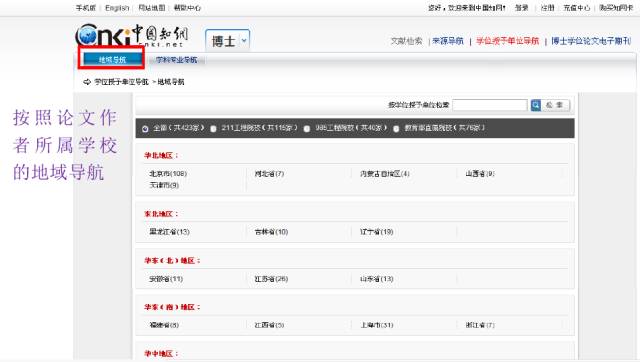Select 江苏省(26) region
The image size is (640, 362).
[x=271, y=279]
